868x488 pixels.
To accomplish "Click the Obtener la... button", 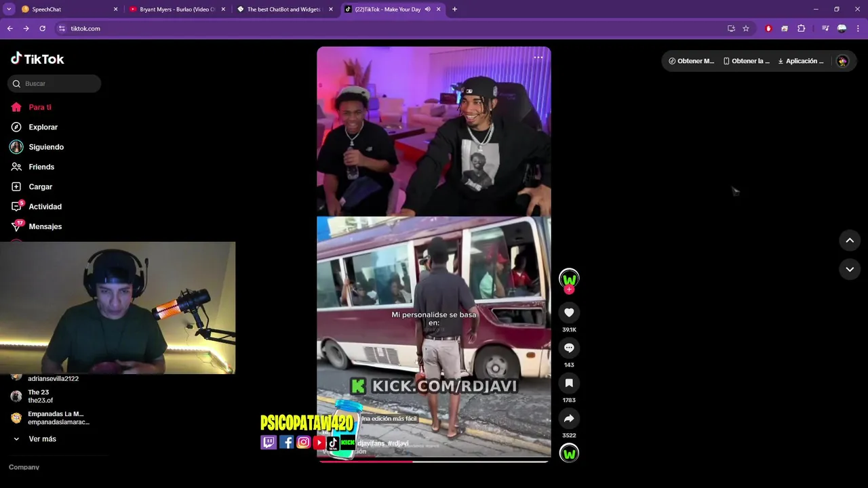I will click(747, 61).
